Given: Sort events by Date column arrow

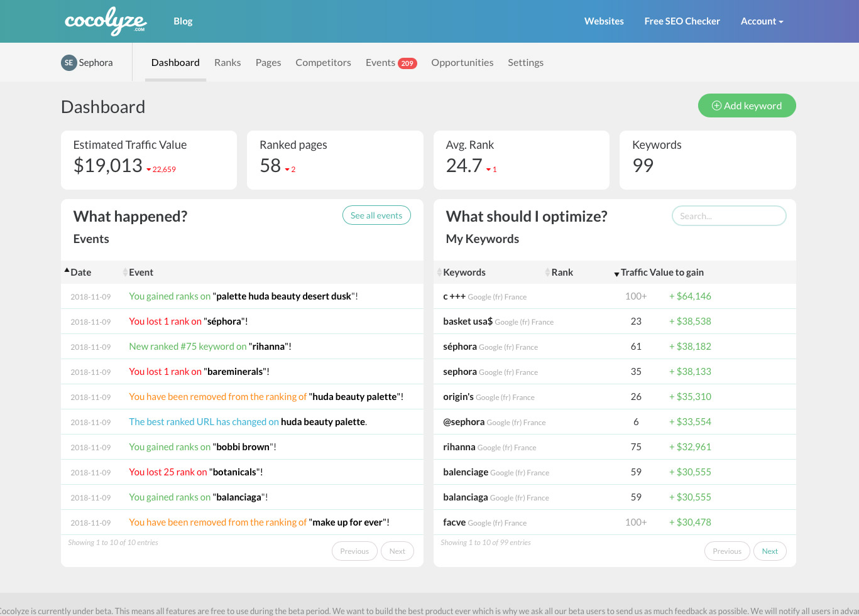Looking at the screenshot, I should pyautogui.click(x=67, y=270).
